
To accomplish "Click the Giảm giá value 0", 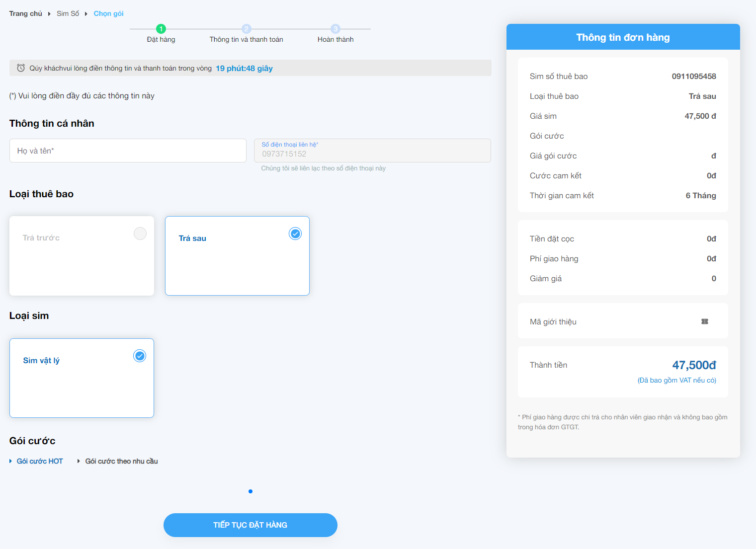I will (714, 278).
